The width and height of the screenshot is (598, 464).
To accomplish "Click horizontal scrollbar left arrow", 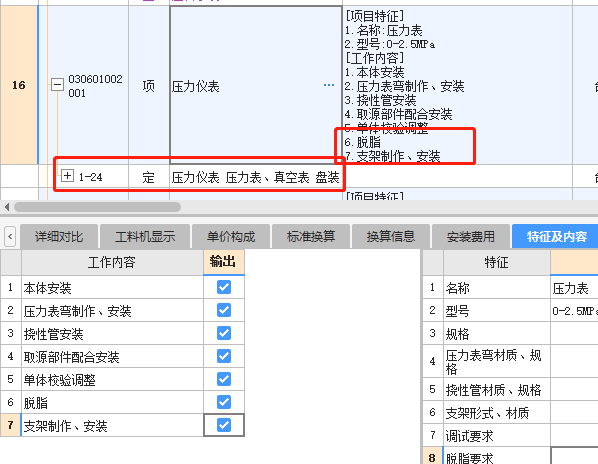I will (7, 207).
